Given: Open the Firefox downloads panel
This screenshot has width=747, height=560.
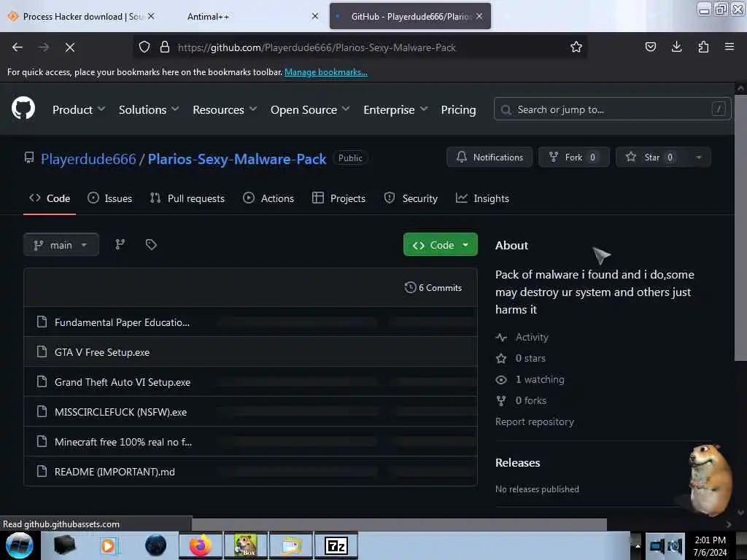Looking at the screenshot, I should tap(676, 47).
